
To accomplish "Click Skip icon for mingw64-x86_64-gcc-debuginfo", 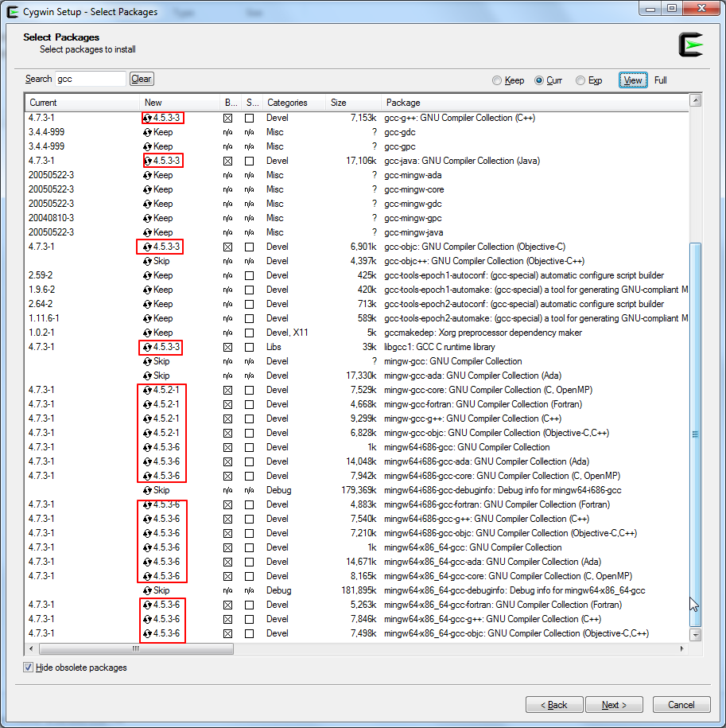I will (148, 591).
